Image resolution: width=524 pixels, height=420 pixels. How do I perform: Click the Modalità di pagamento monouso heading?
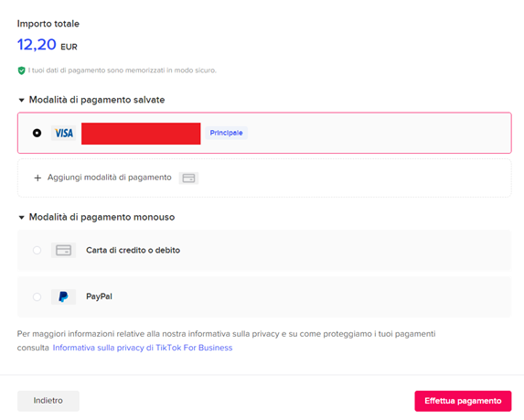pyautogui.click(x=102, y=217)
